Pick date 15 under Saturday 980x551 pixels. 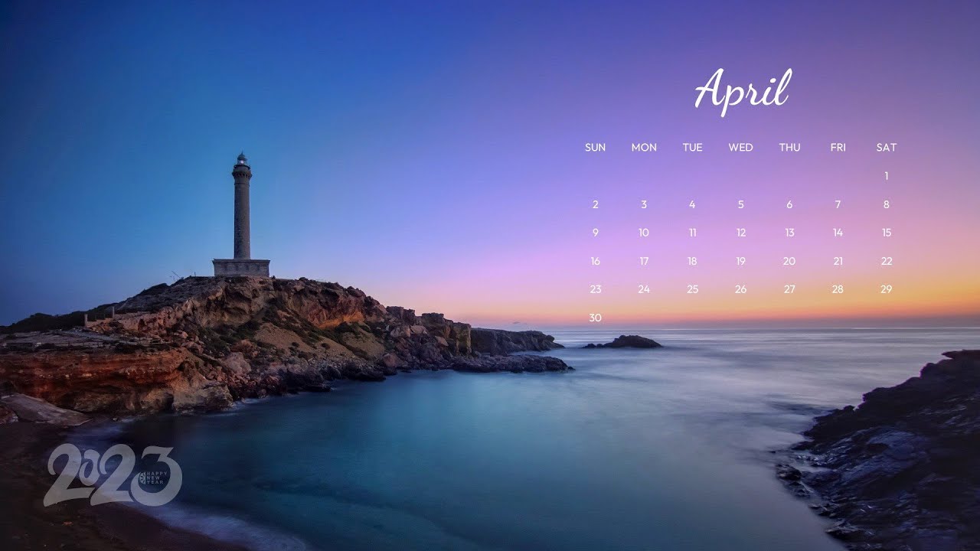coord(887,233)
